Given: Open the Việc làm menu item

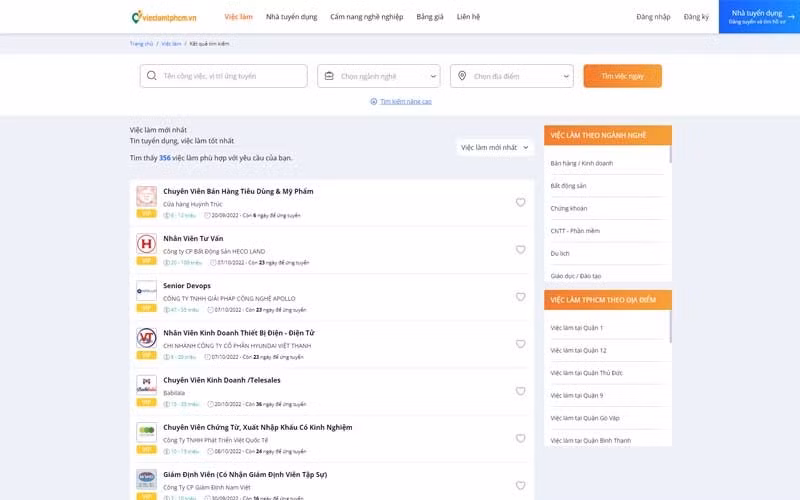Looking at the screenshot, I should 238,17.
